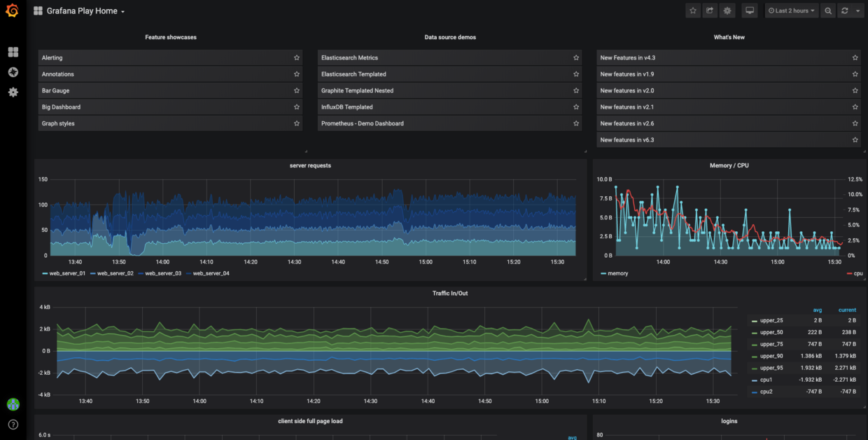Open the Dashboards sidebar icon

[x=13, y=53]
